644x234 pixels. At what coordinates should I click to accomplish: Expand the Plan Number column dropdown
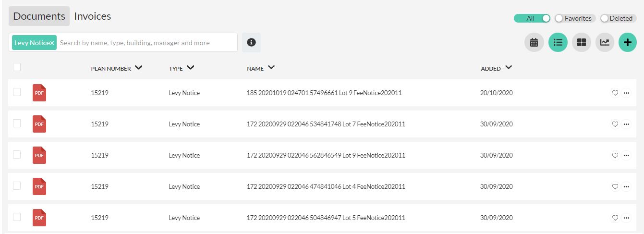coord(139,68)
